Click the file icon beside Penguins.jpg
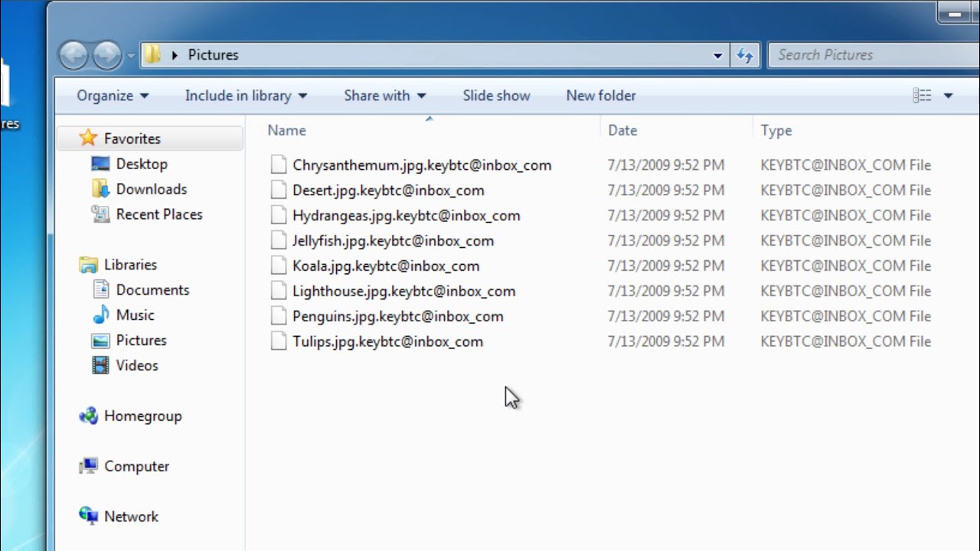The width and height of the screenshot is (980, 551). [279, 316]
